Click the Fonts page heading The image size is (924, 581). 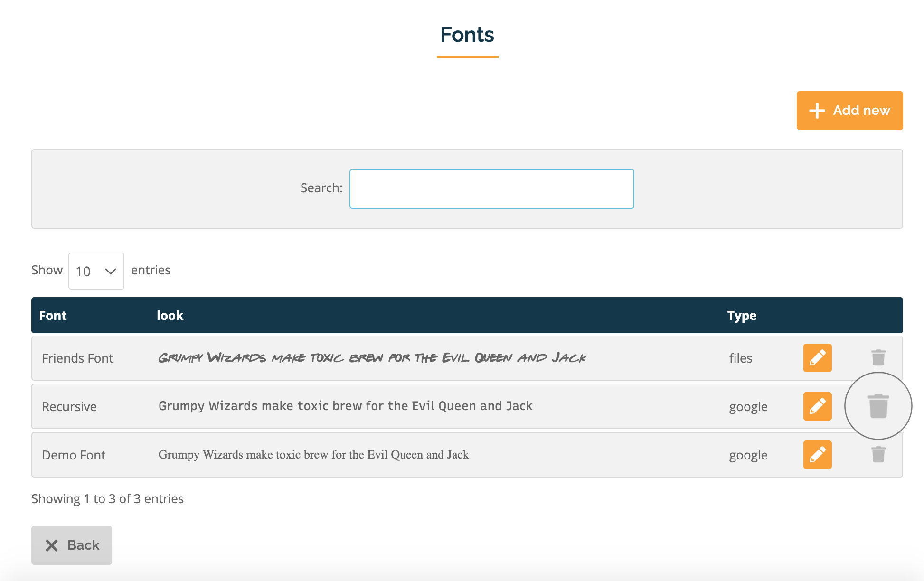467,35
